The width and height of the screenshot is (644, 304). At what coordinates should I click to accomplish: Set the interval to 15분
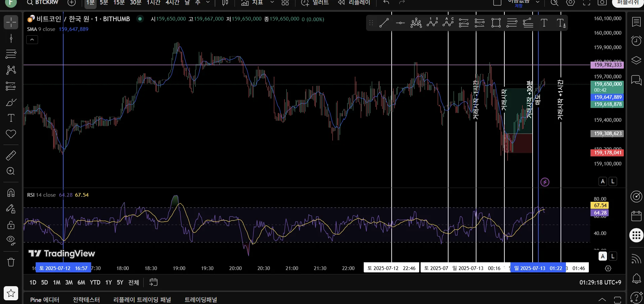(119, 3)
